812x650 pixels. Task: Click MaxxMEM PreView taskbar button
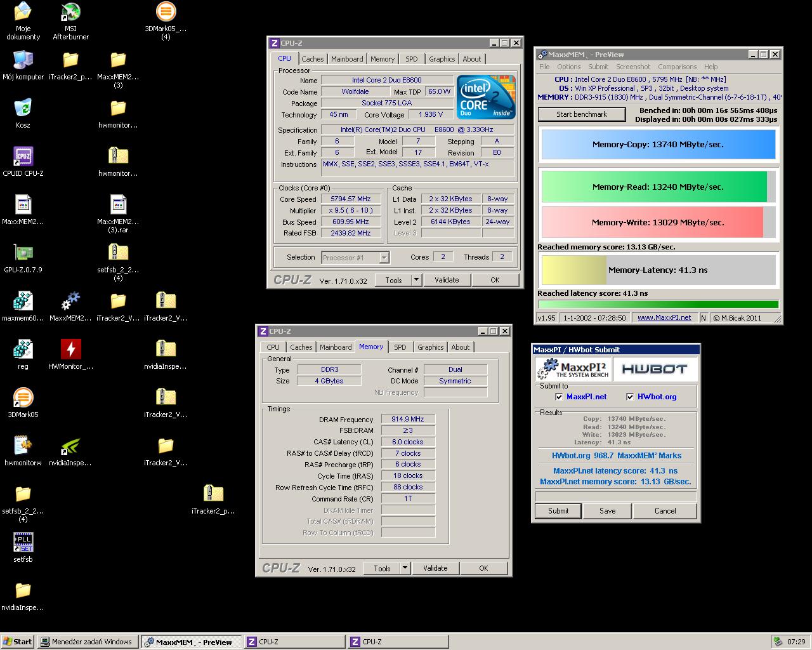click(192, 642)
